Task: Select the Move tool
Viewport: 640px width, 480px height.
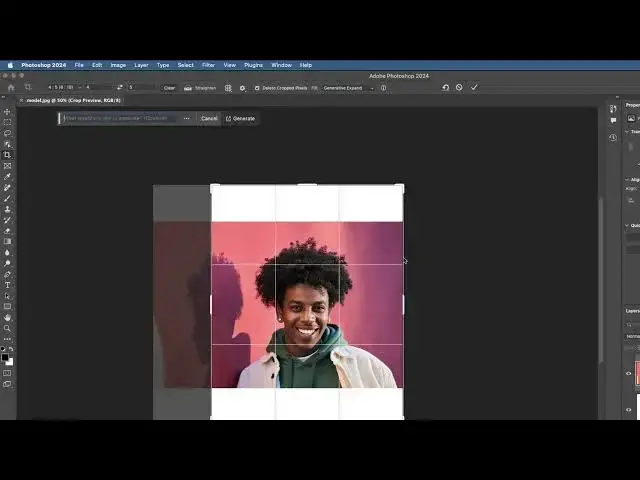Action: click(x=7, y=111)
